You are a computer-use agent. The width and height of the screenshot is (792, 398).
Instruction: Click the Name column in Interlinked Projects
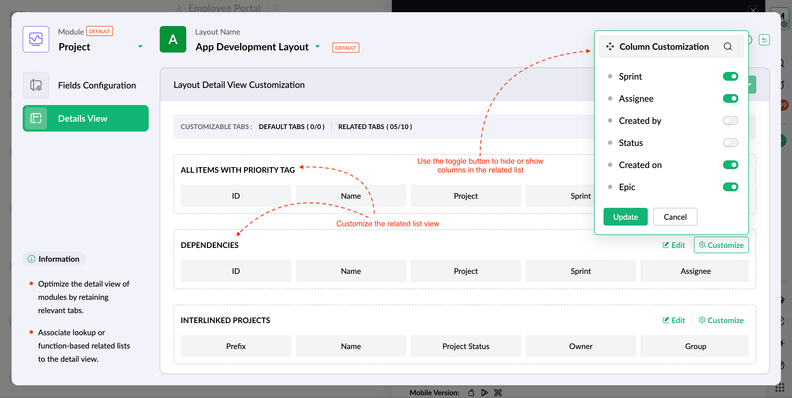tap(351, 346)
